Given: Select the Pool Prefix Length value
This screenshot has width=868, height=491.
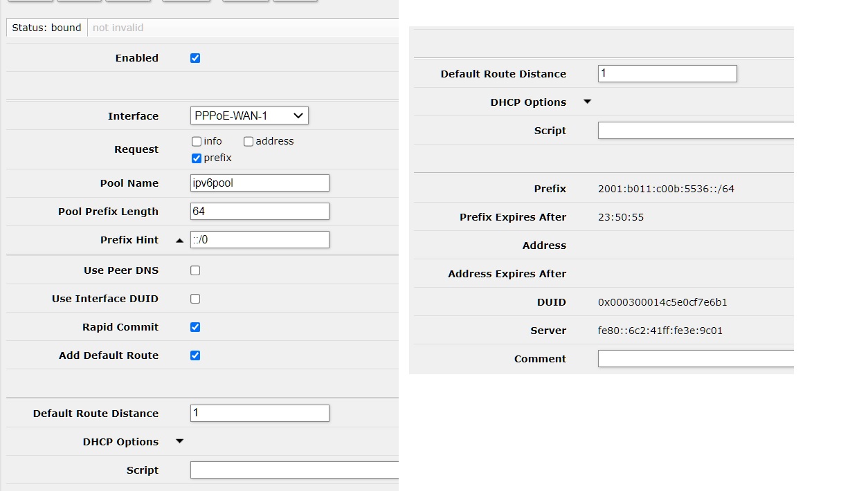Looking at the screenshot, I should point(260,211).
